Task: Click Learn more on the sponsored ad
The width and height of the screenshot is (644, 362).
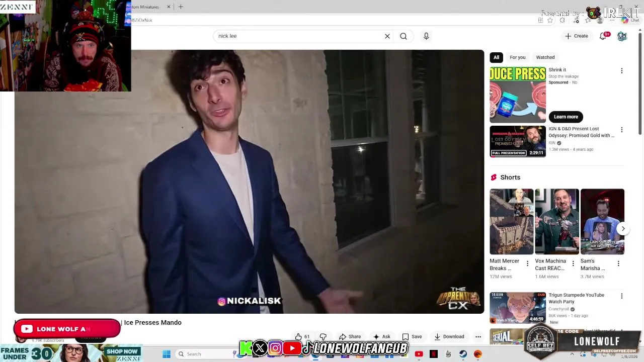Action: pos(566,117)
